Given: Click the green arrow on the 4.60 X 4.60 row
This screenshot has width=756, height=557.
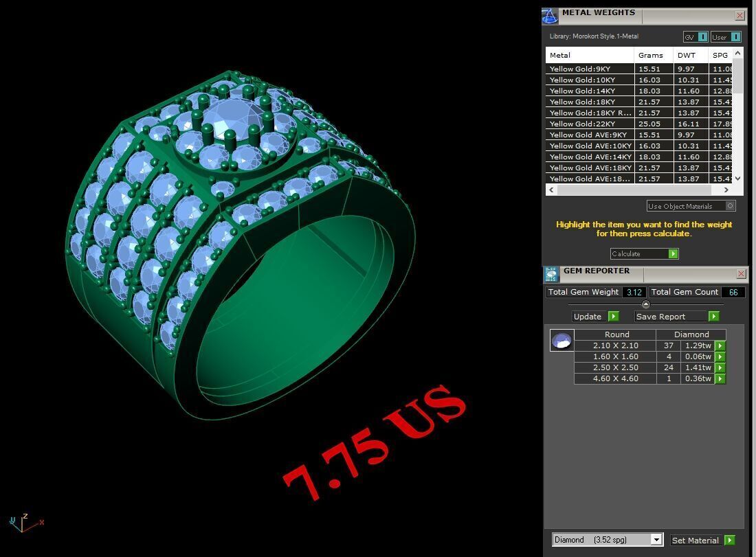Looking at the screenshot, I should [720, 378].
